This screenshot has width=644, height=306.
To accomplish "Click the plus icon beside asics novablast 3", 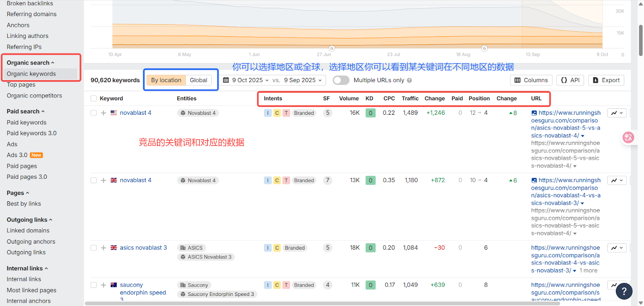I will 103,248.
